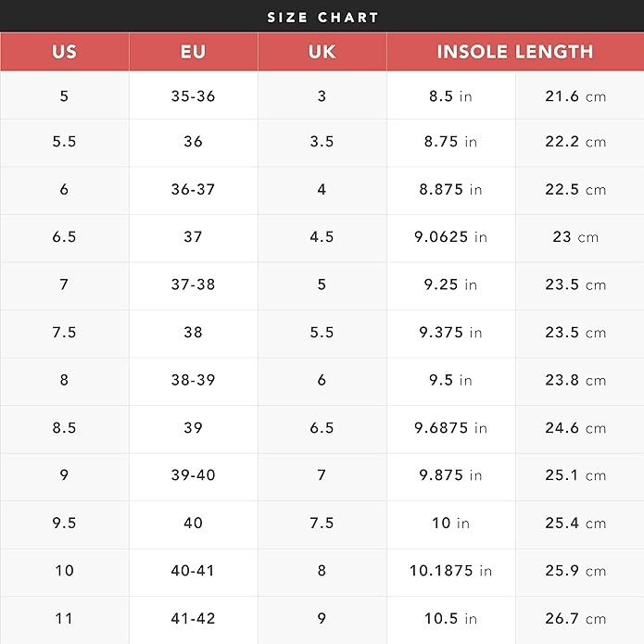Click the 8.875 in insole length
Viewport: 644px width, 644px height.
(x=450, y=190)
